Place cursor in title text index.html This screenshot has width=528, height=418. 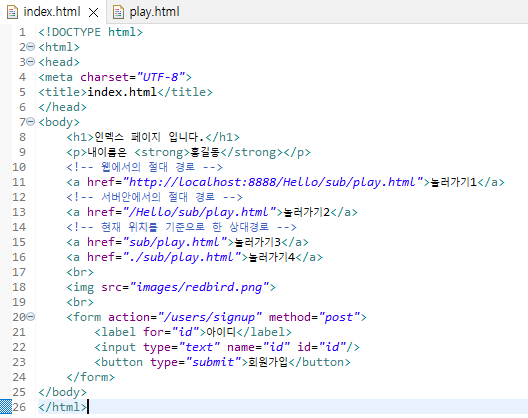click(x=122, y=92)
